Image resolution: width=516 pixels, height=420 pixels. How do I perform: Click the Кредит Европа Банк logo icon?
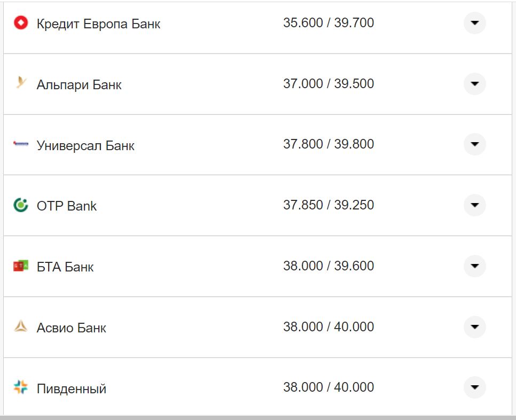[20, 24]
